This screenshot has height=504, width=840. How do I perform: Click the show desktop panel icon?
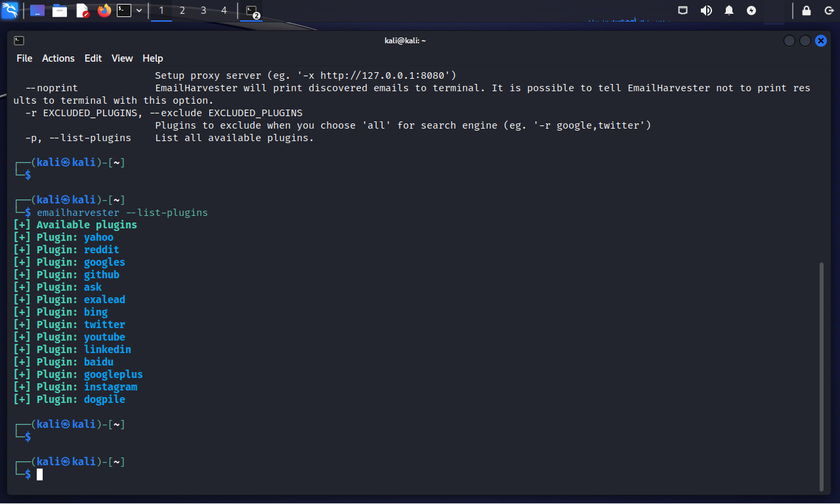37,10
